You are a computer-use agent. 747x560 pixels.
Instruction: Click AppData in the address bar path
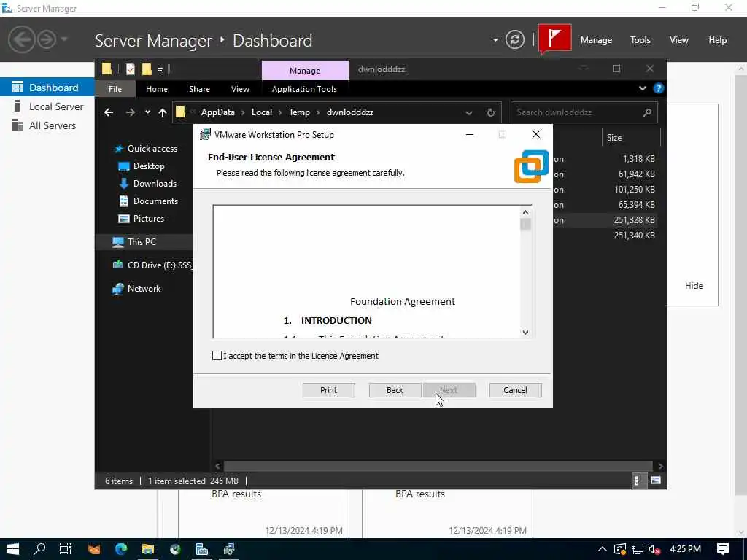[217, 112]
